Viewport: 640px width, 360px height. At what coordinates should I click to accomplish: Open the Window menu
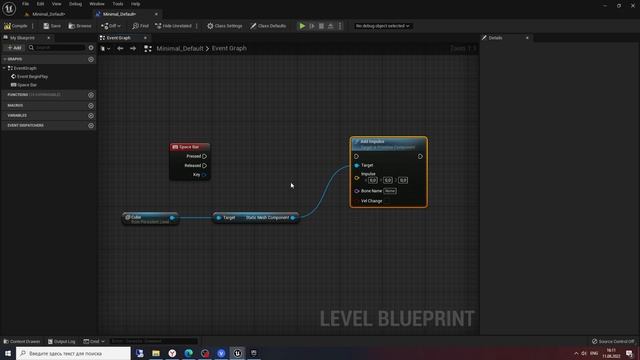click(97, 4)
